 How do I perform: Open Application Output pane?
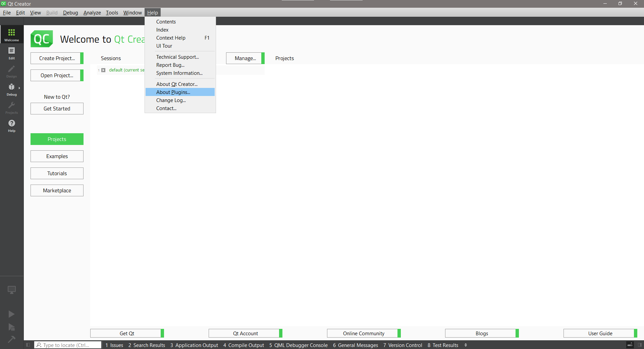194,345
